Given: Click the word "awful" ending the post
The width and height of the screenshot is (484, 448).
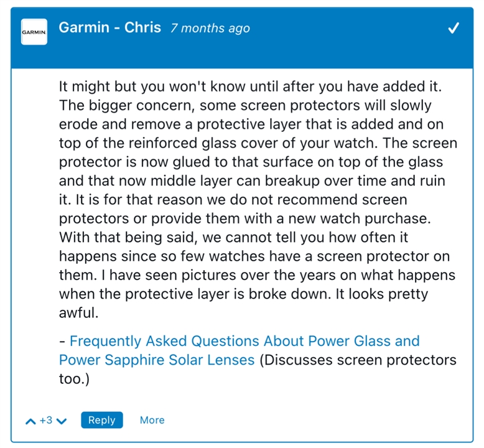Looking at the screenshot, I should point(78,313).
